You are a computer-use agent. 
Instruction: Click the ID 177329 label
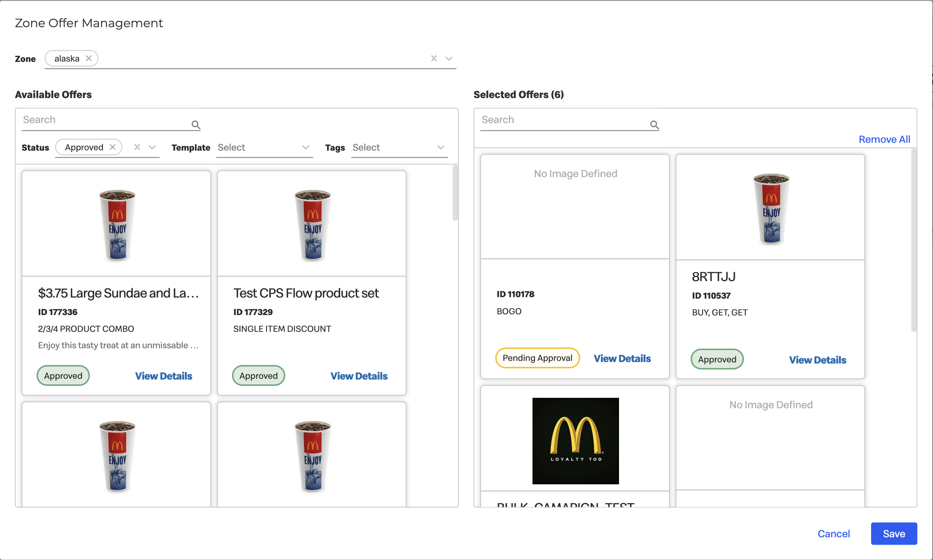coord(252,312)
